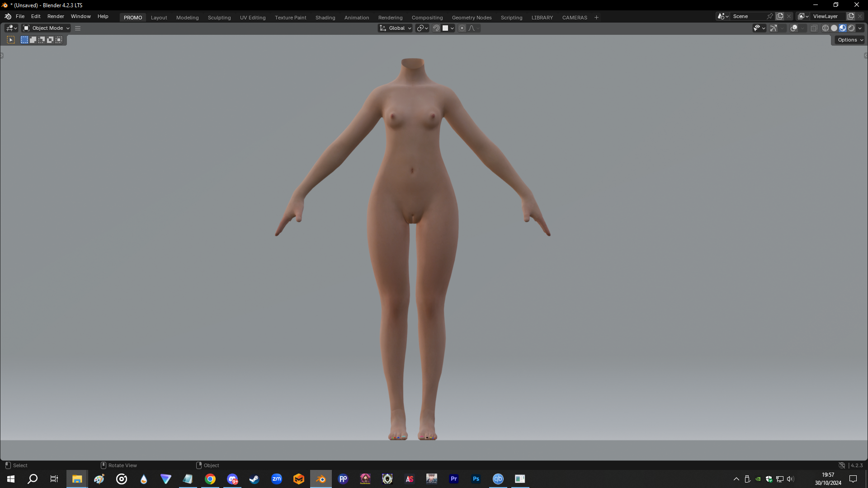Click the ViewLayer name field

828,16
